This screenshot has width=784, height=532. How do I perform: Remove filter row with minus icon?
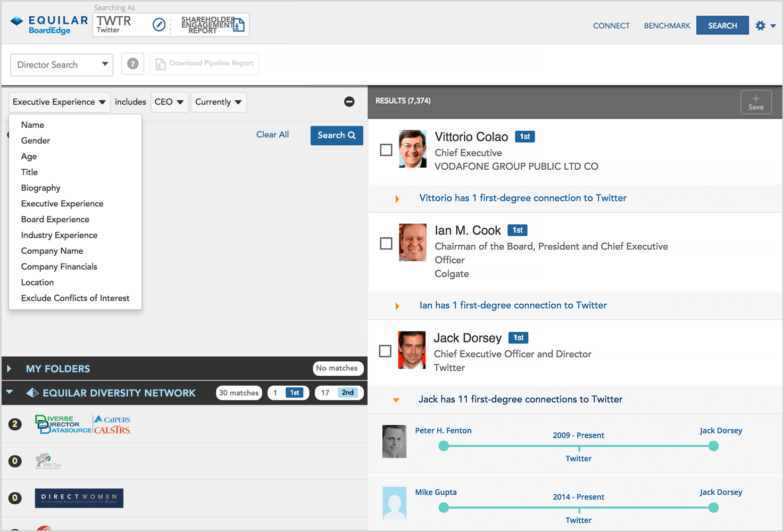tap(349, 102)
